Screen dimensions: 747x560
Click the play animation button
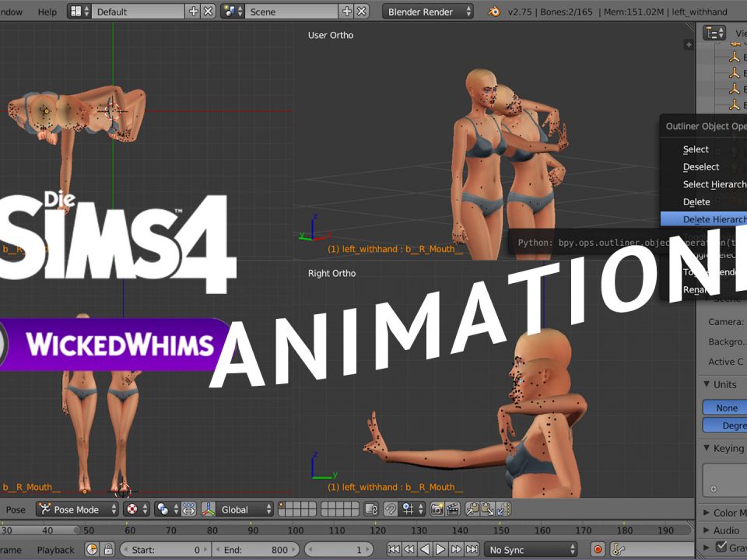point(440,550)
